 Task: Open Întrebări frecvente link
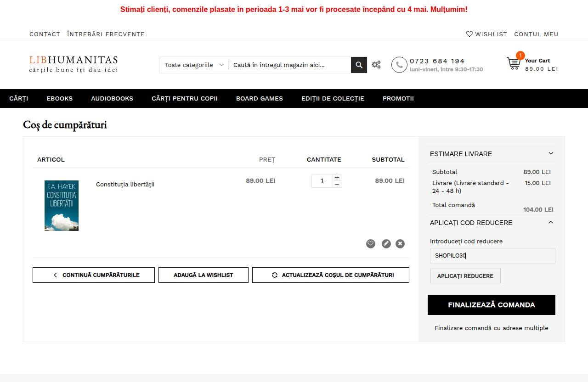[x=106, y=34]
